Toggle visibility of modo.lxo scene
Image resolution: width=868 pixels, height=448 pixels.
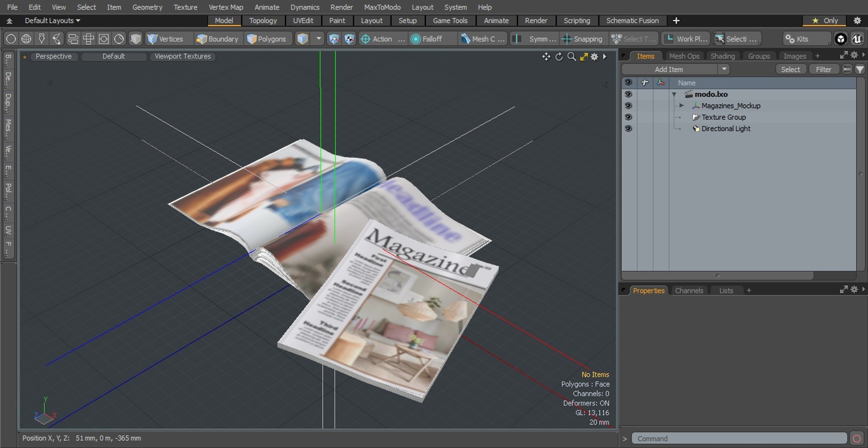(x=628, y=94)
